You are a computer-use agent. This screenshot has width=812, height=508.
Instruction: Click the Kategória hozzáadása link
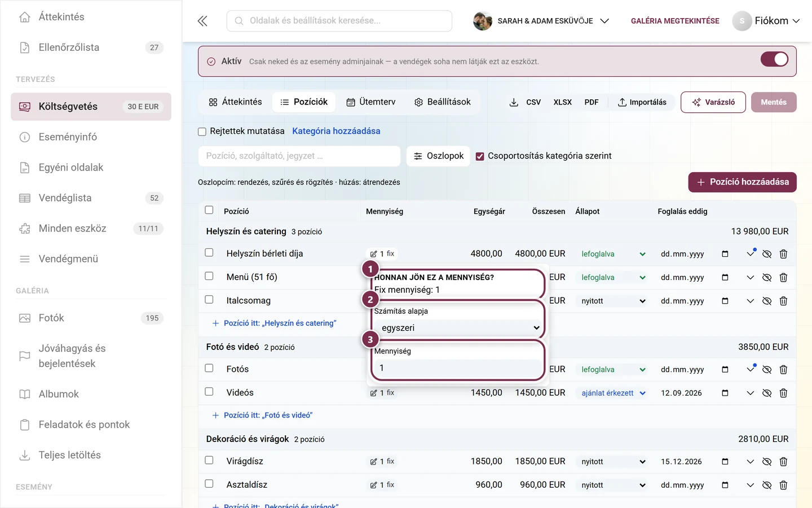click(x=336, y=131)
